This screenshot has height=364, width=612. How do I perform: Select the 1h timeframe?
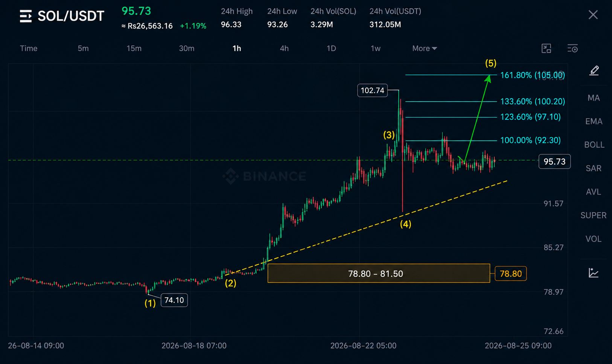[237, 48]
